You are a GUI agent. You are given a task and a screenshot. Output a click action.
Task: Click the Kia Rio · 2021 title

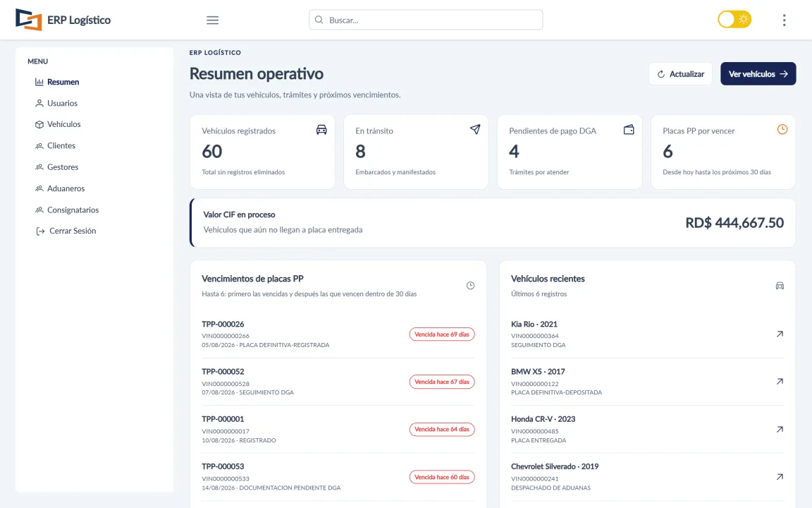coord(534,324)
